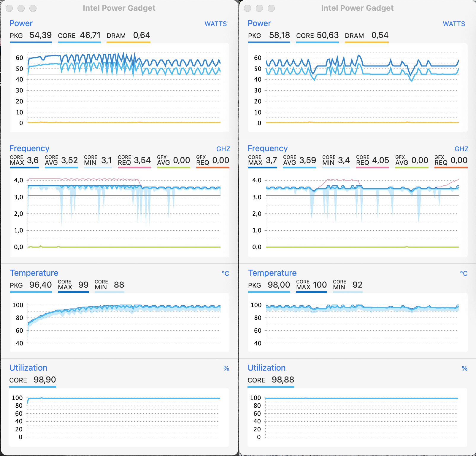Click CORE MAX temperature 99 in left window
This screenshot has width=476, height=456.
click(83, 285)
